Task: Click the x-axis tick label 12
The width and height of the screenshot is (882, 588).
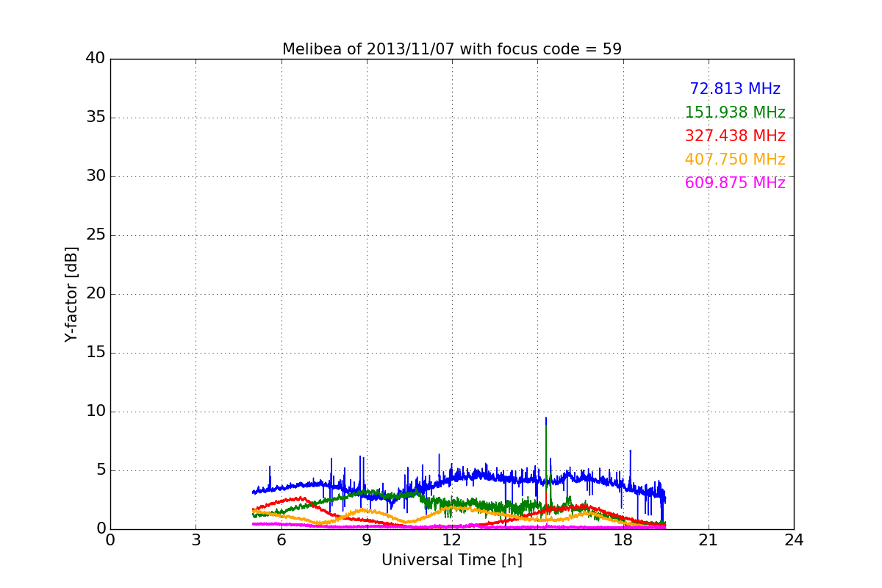Action: point(452,539)
